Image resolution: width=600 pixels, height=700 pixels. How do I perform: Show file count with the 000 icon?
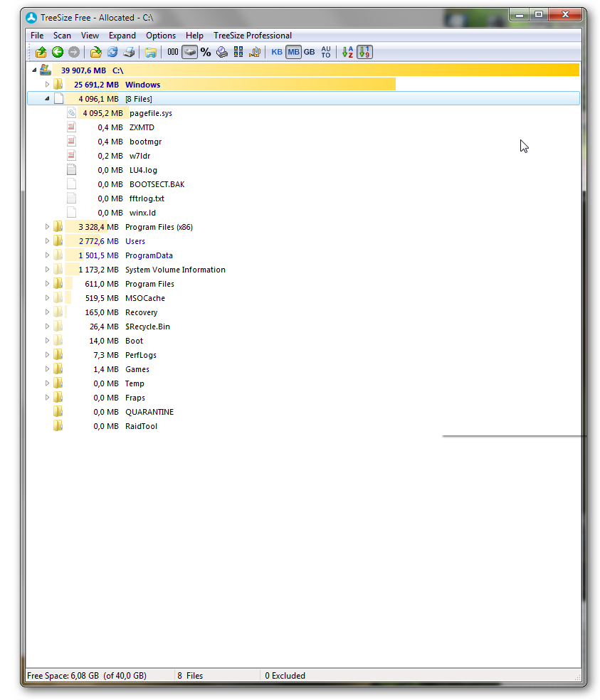[x=172, y=52]
